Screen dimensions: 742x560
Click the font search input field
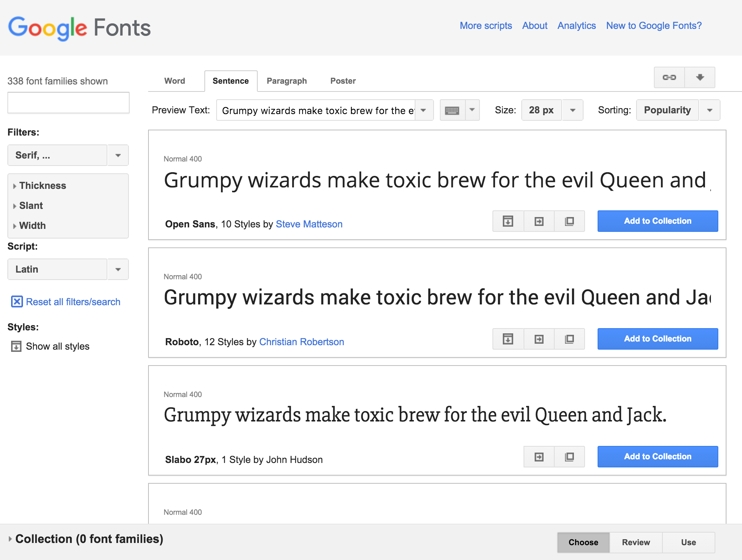(x=68, y=103)
